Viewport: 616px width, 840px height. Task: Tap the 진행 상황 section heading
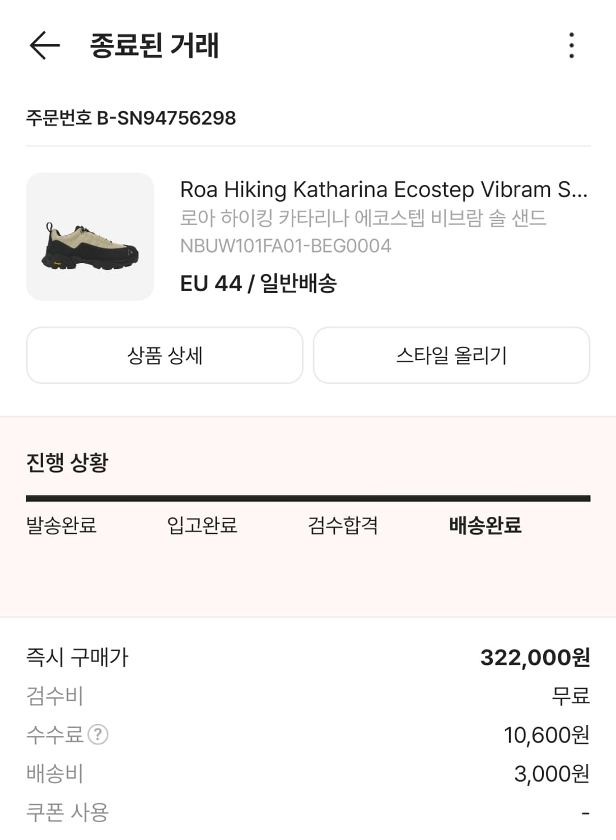(67, 463)
